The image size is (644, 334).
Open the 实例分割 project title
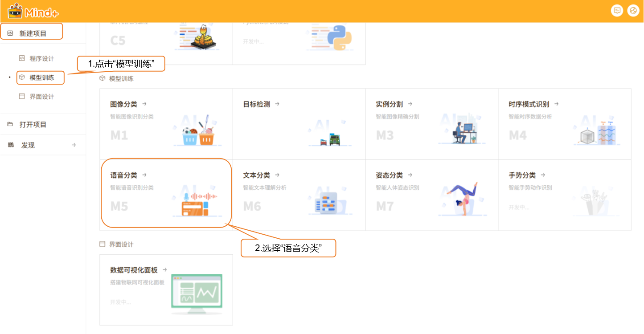[x=389, y=104]
